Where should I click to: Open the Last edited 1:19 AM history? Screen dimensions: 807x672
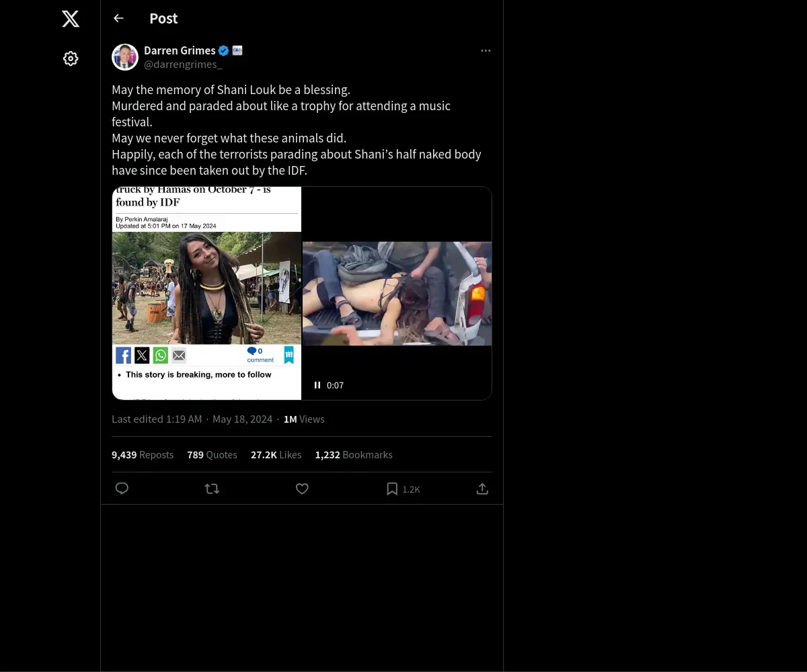pyautogui.click(x=157, y=419)
